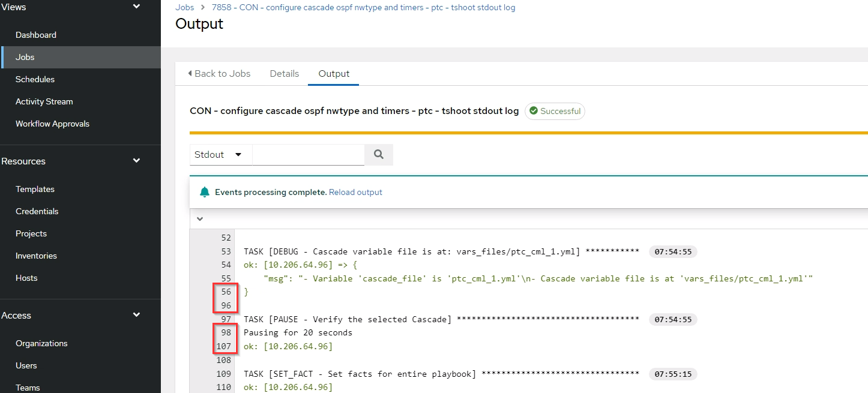Collapse the Access sidebar section

click(x=137, y=315)
